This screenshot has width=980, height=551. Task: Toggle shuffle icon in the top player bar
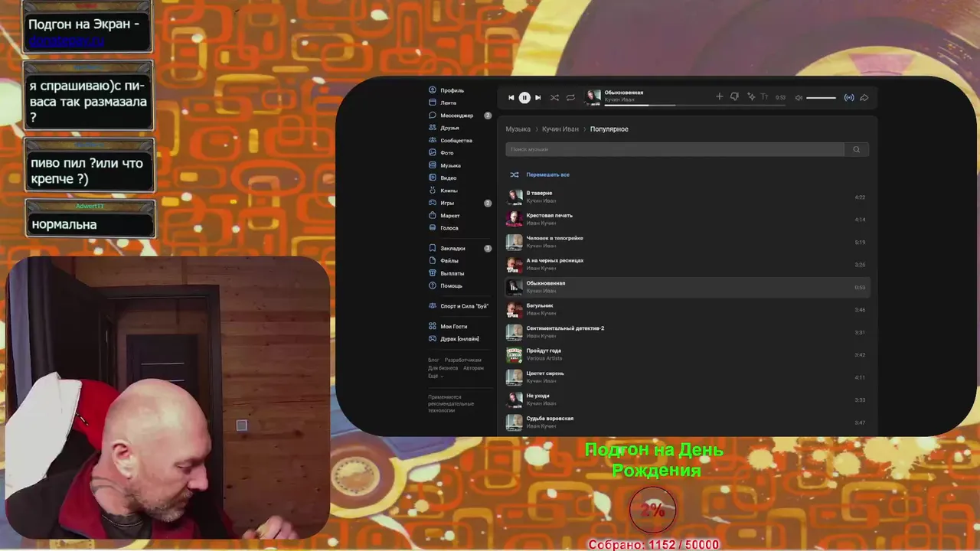554,97
